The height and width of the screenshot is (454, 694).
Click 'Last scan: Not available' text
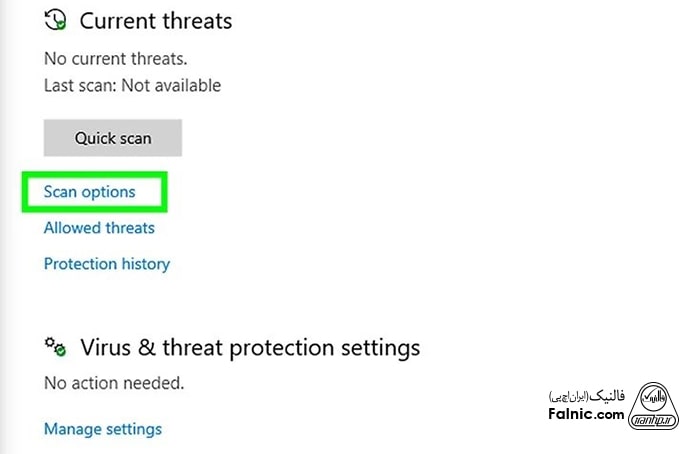point(132,85)
